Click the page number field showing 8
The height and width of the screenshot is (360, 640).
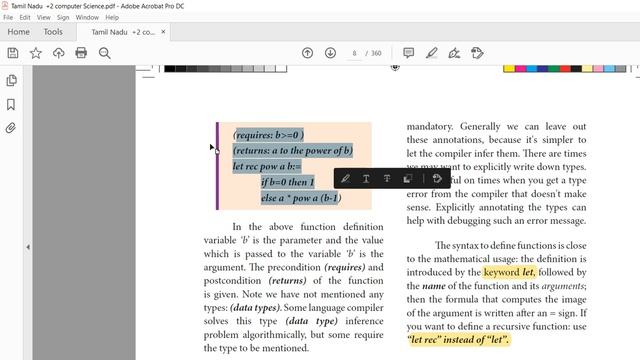coord(354,53)
